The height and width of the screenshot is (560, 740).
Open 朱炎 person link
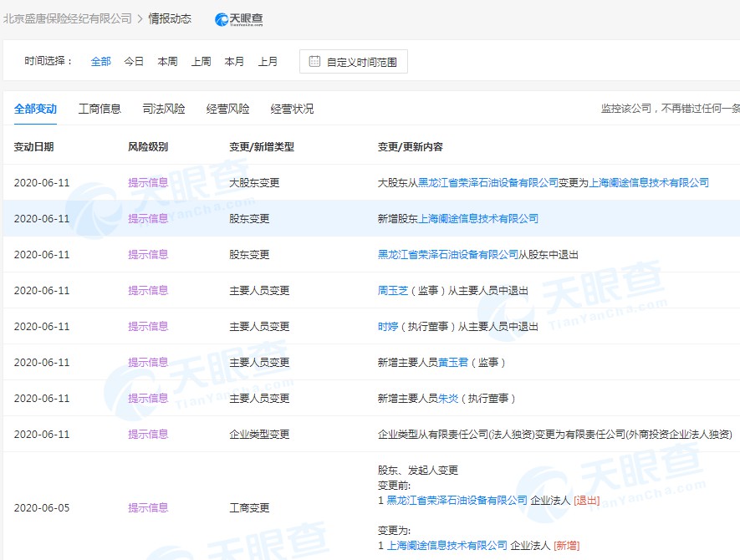point(448,398)
